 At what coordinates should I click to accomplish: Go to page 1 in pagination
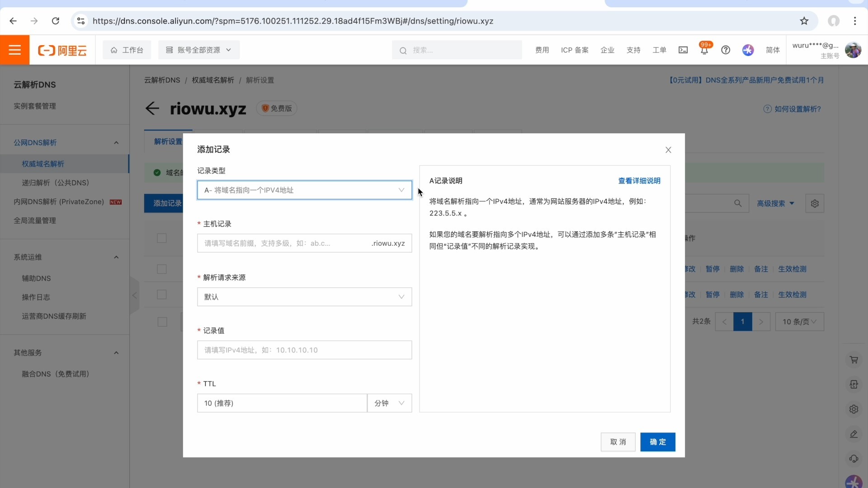click(x=742, y=322)
